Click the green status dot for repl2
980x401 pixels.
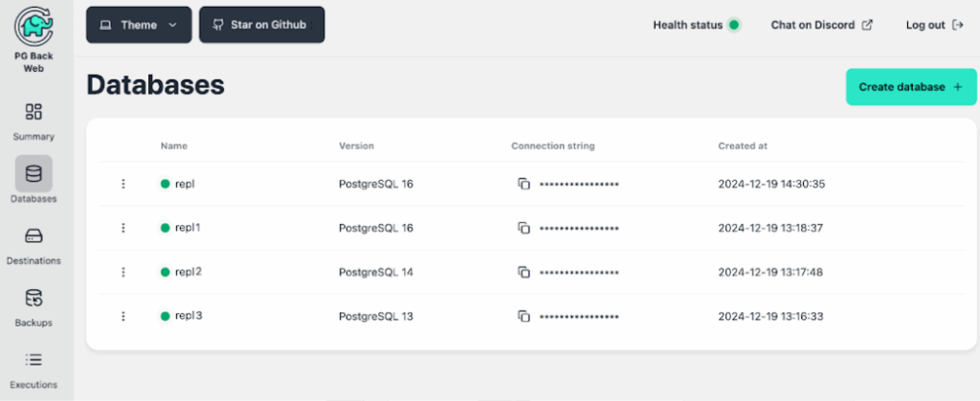(165, 272)
